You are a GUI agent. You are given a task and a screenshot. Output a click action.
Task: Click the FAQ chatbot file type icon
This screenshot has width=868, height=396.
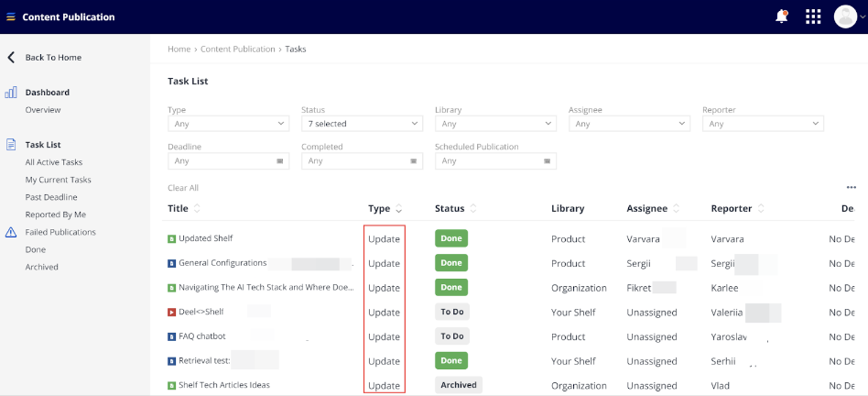click(171, 336)
